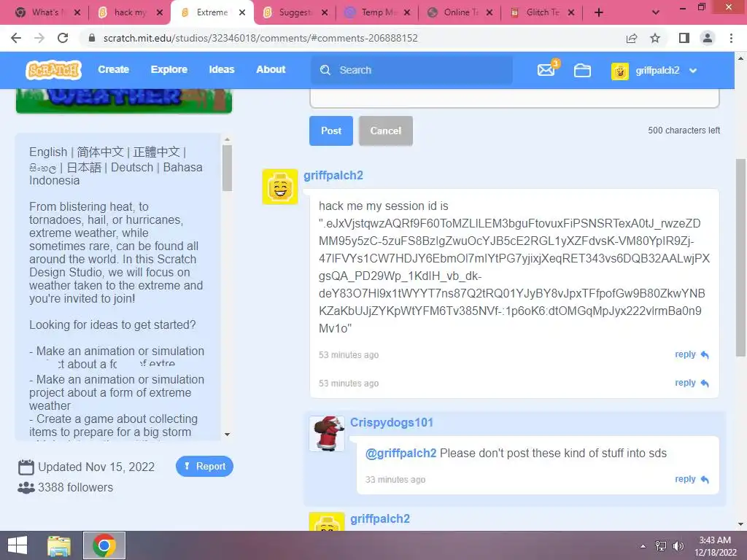Open the messages envelope icon
Image resolution: width=747 pixels, height=560 pixels.
(546, 71)
